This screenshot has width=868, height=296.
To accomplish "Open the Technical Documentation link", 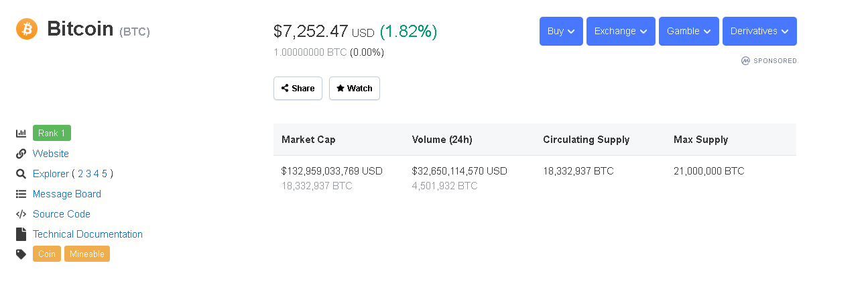I will point(88,234).
